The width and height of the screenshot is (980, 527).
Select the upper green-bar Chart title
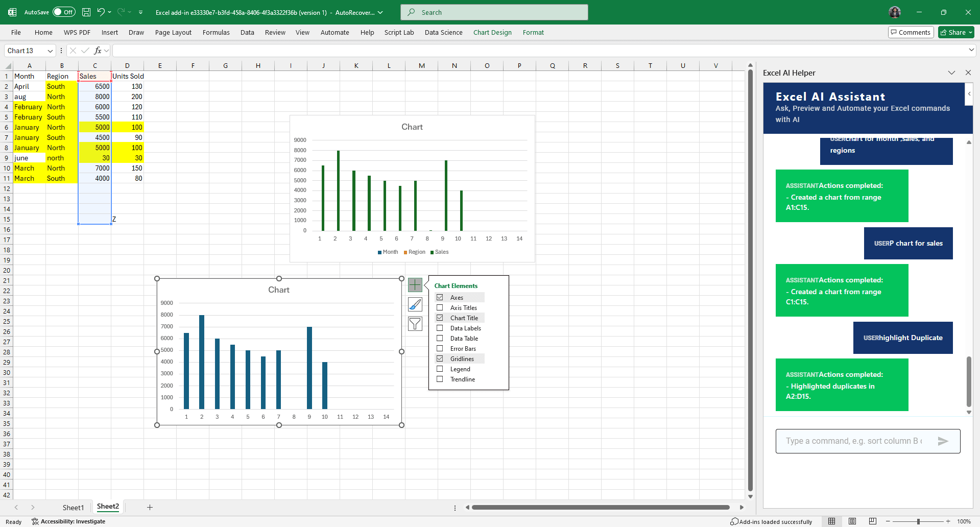412,127
